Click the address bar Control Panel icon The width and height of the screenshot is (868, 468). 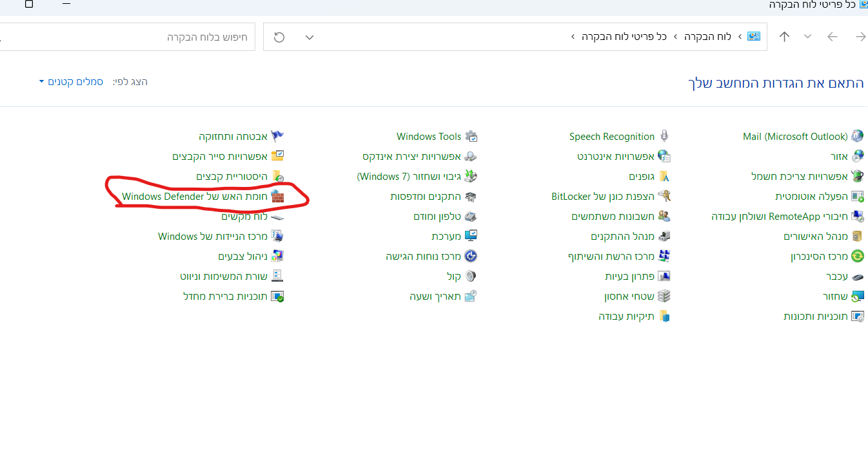coord(754,37)
